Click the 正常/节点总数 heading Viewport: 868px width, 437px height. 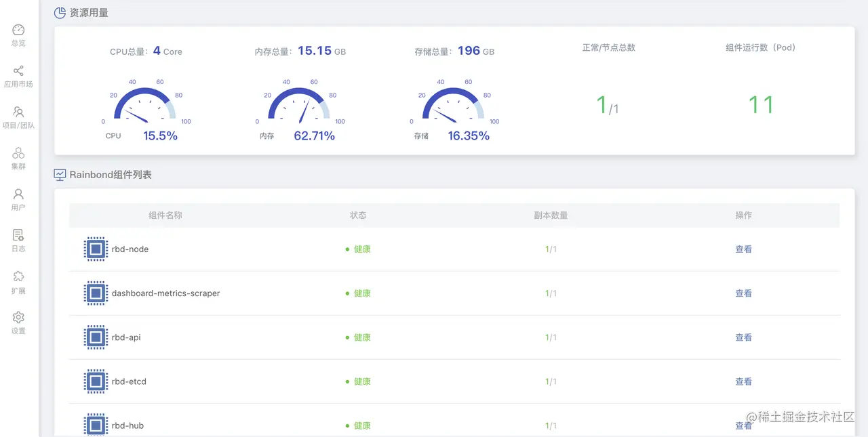coord(608,47)
